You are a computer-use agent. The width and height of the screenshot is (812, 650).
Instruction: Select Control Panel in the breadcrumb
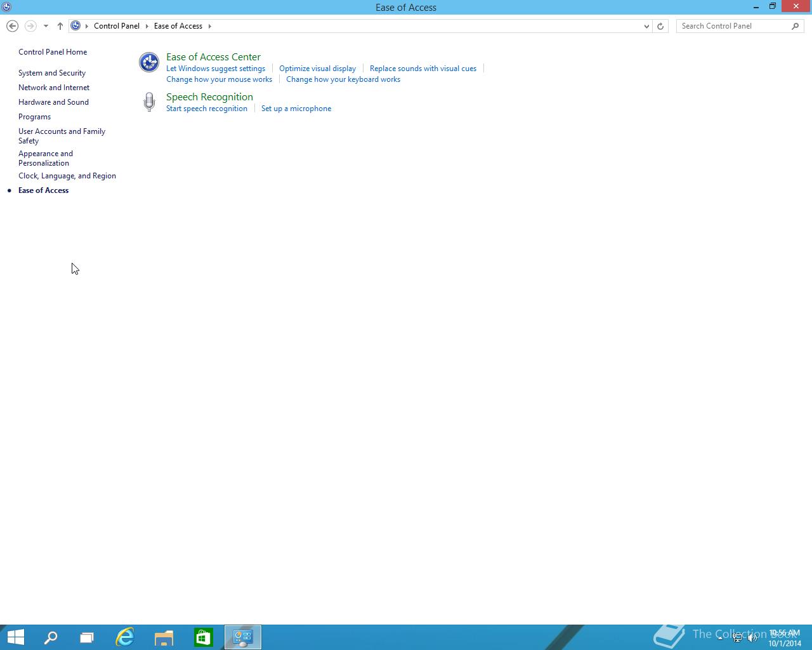coord(117,26)
